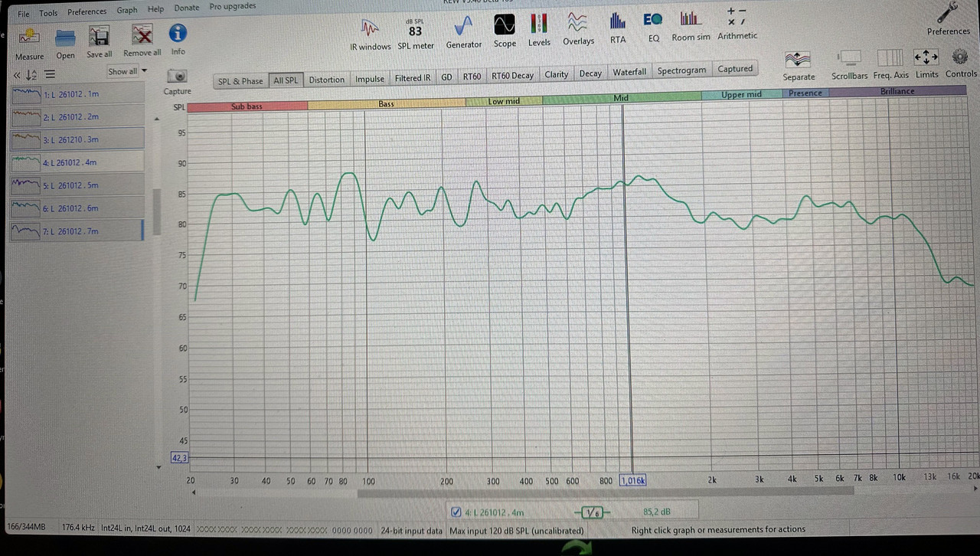Click the horizontal graph scrollbar

coord(605,492)
